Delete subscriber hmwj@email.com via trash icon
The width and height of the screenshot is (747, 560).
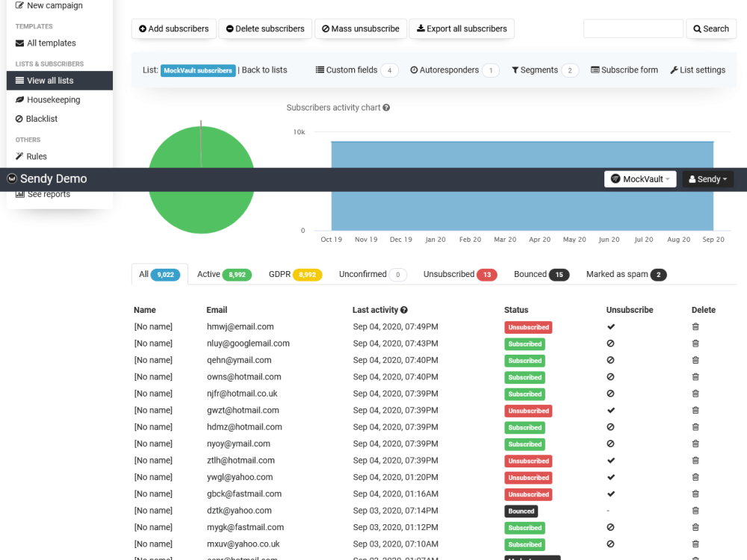[x=695, y=327]
